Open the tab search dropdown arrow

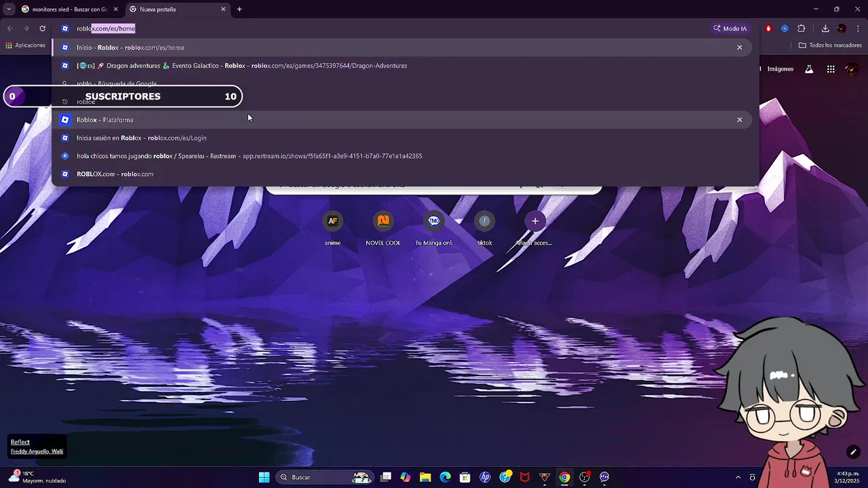[8, 9]
